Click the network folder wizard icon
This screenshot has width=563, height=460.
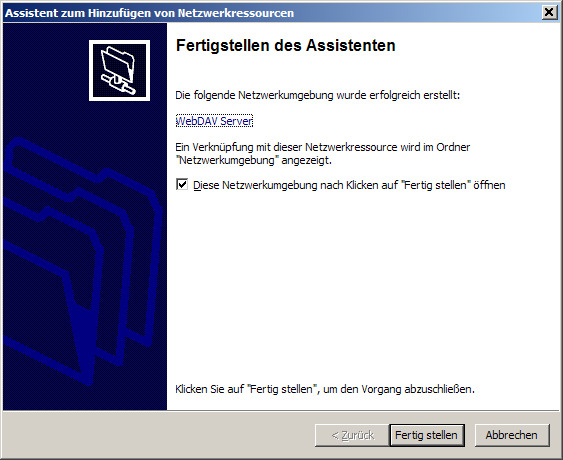click(119, 70)
